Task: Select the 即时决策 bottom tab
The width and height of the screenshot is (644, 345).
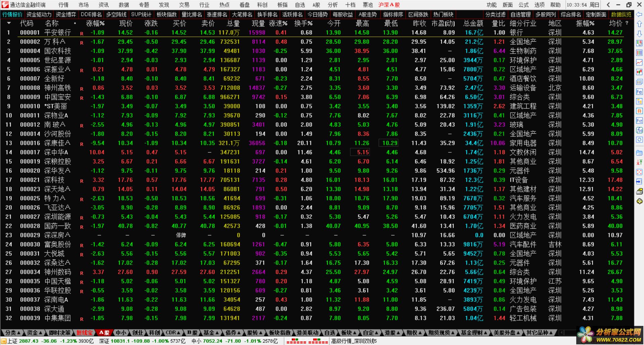Action: 60,333
